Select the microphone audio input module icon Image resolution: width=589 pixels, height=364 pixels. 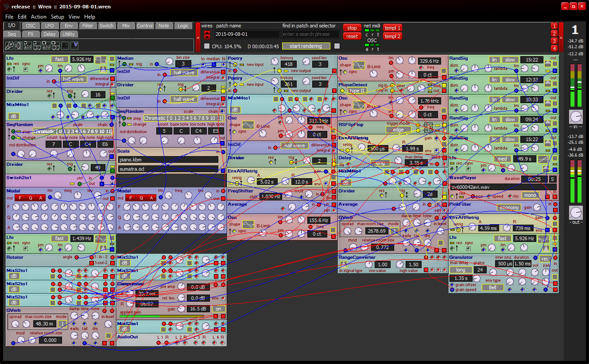pyautogui.click(x=9, y=45)
